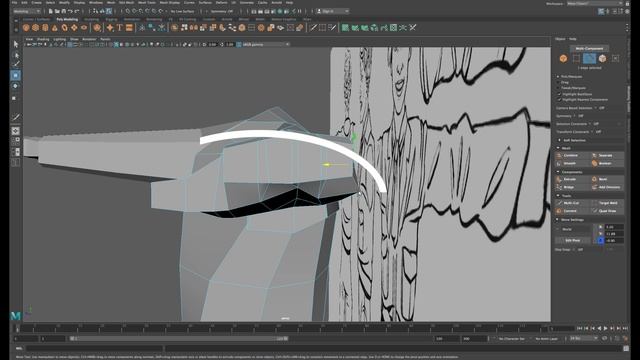Click the Polygon Disc shelf icon
Screen dimensions: 640x360
[84, 27]
